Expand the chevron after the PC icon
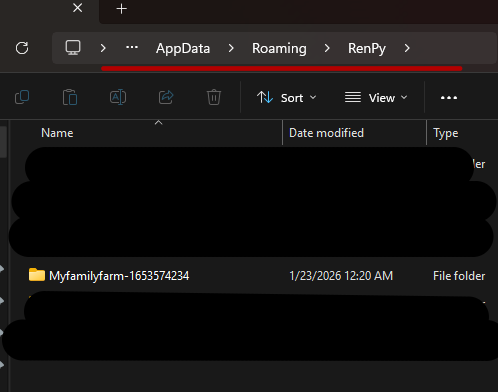The width and height of the screenshot is (498, 392). pyautogui.click(x=103, y=48)
